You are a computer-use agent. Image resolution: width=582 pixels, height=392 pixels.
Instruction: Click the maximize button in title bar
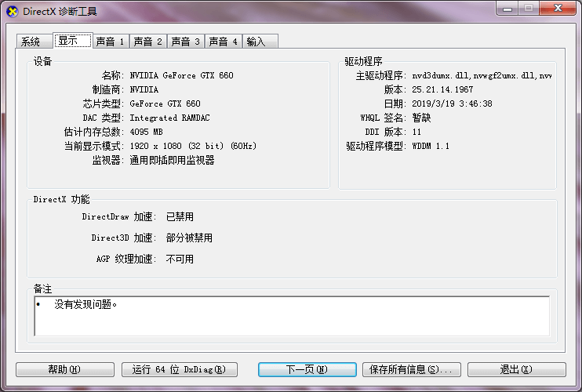tap(529, 9)
